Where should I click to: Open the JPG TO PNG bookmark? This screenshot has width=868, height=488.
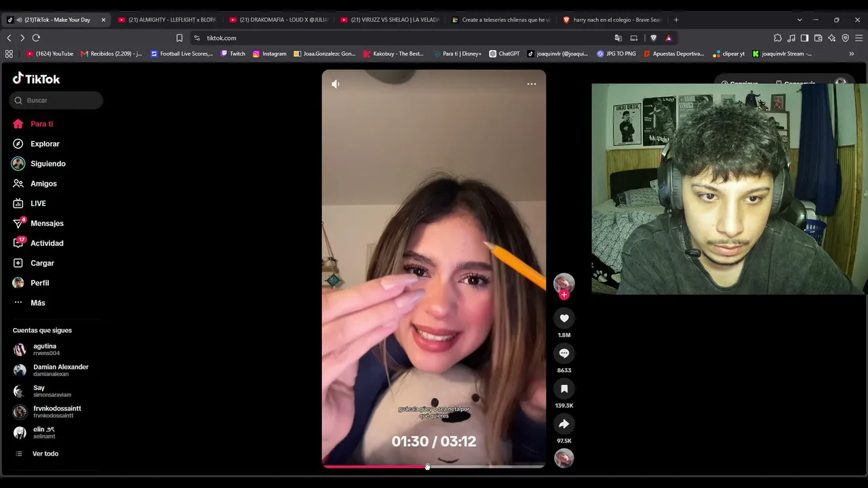coord(616,54)
